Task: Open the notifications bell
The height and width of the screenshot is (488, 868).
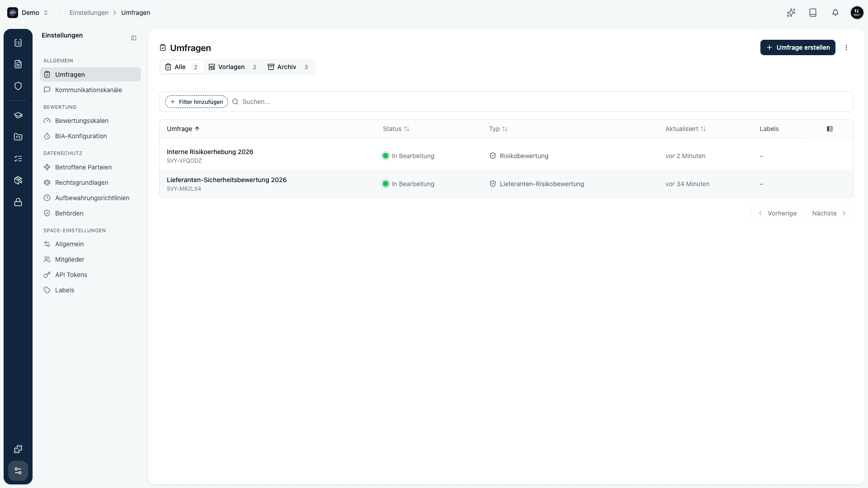Action: coord(835,13)
